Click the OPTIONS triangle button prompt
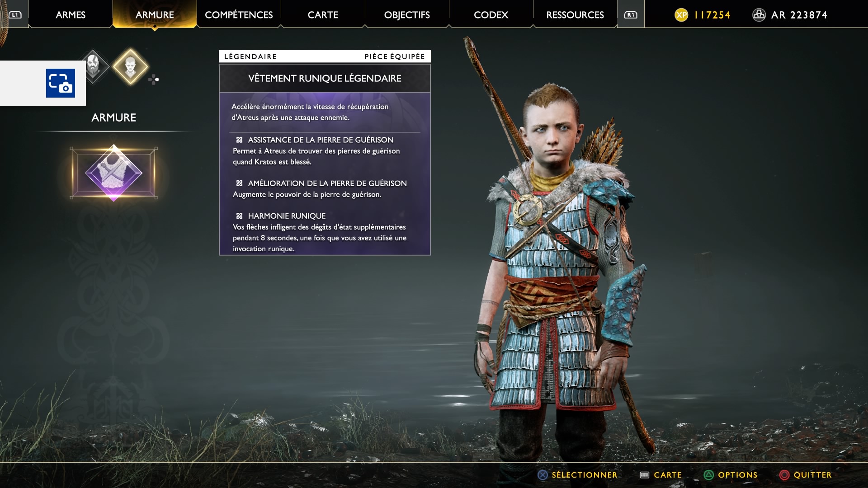The image size is (868, 488). (x=731, y=475)
